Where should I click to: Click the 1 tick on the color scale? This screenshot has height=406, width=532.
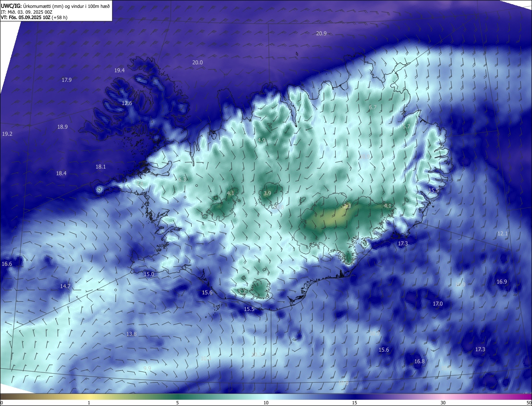pos(89,403)
